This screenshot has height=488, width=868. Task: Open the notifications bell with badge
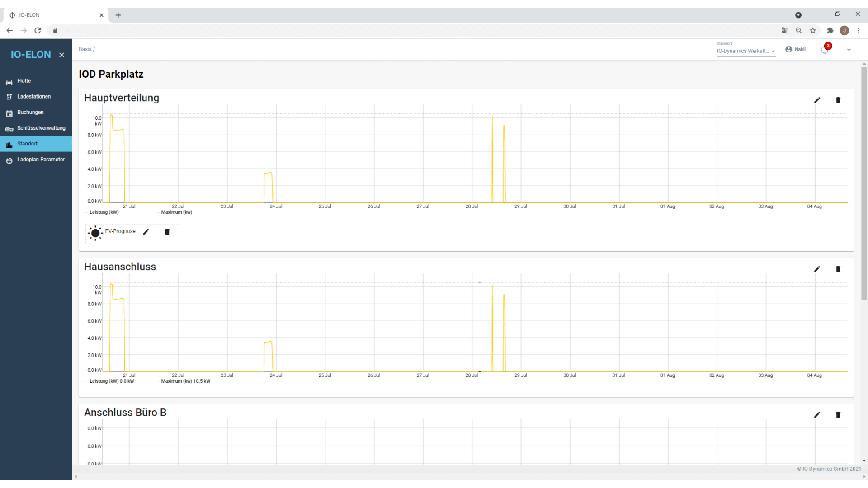pyautogui.click(x=825, y=50)
